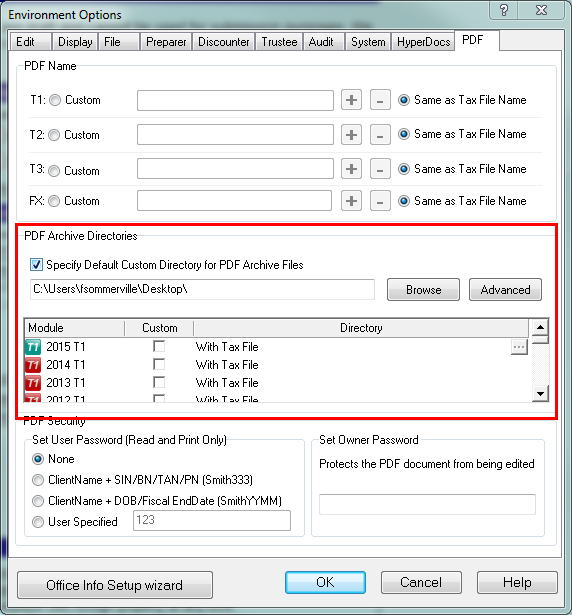Choose ClientName + SIN/BN/TAN/PN password option
The image size is (572, 615).
click(38, 480)
